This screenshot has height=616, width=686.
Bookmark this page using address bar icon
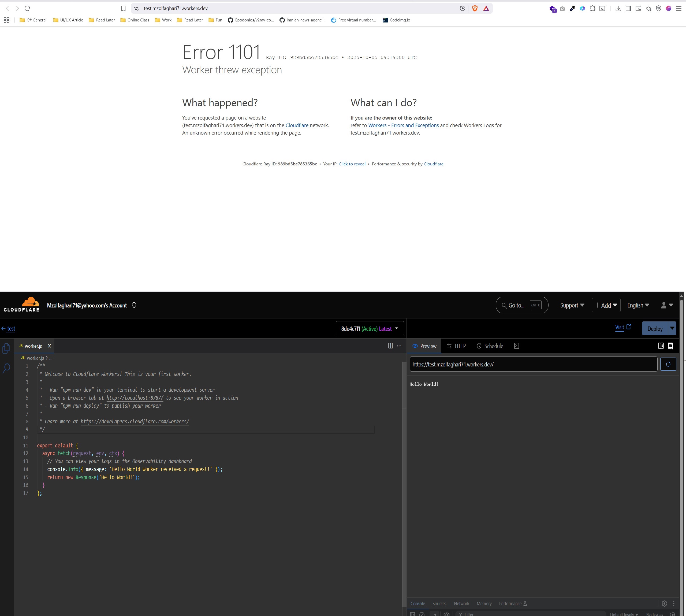[124, 9]
